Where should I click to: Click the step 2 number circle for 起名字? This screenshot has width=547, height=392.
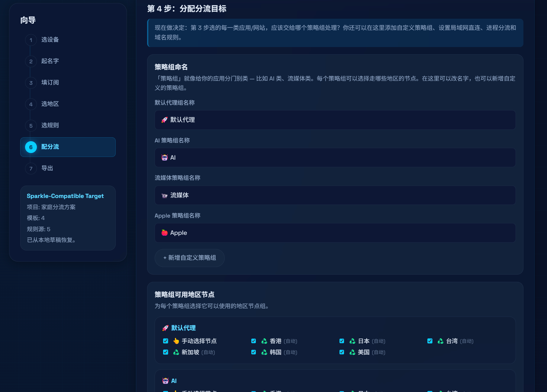(x=31, y=62)
